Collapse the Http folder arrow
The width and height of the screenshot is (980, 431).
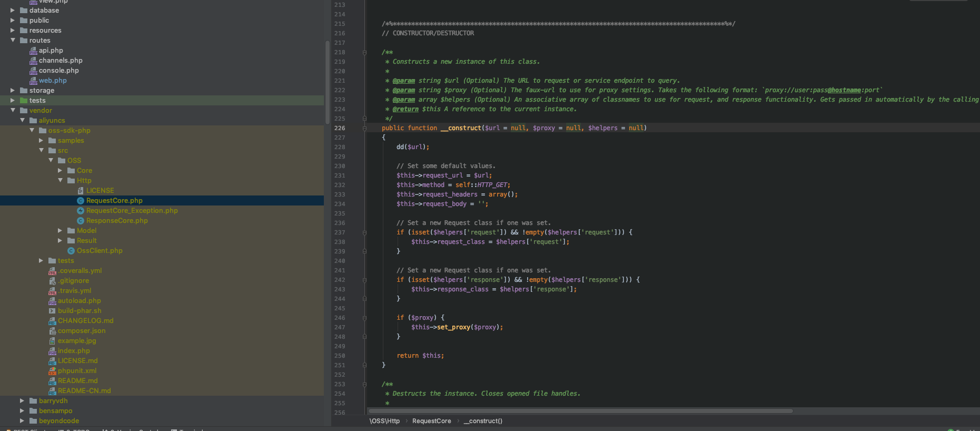click(60, 181)
